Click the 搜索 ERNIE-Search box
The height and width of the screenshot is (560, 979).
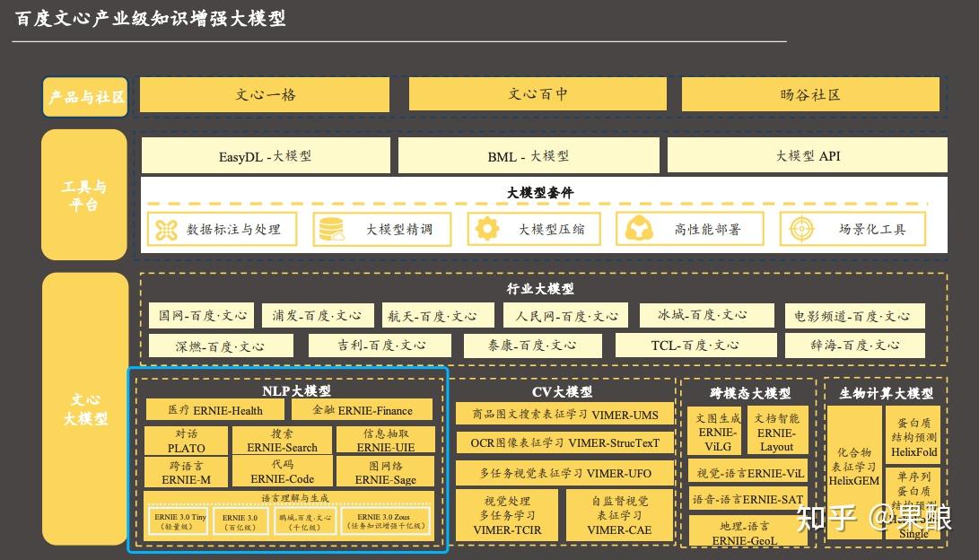coord(282,441)
